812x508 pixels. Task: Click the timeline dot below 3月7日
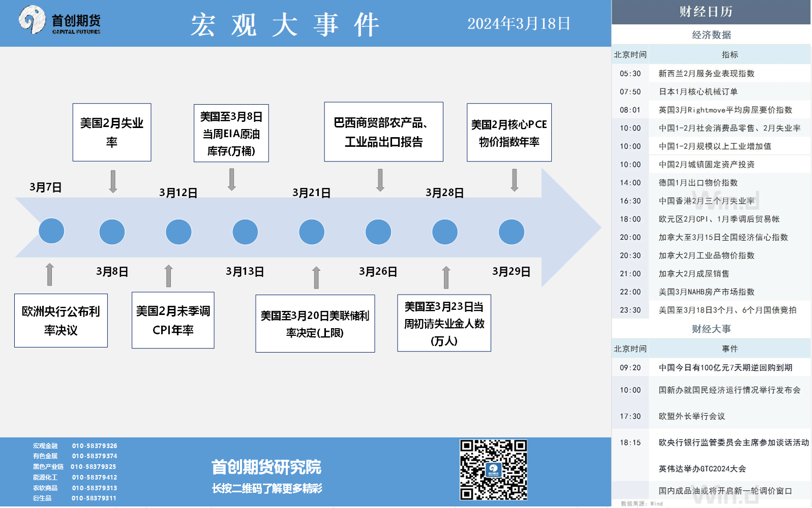pos(51,231)
